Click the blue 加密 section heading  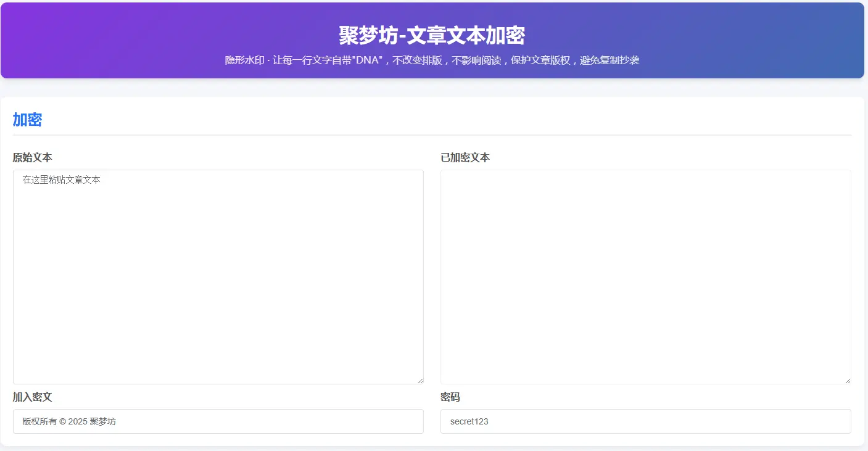[27, 120]
